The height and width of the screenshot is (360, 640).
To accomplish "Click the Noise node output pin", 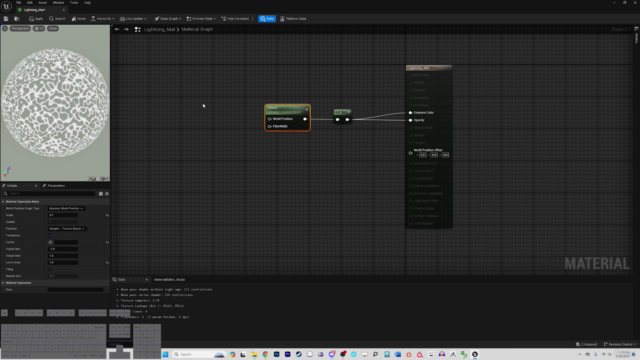I will (x=305, y=119).
